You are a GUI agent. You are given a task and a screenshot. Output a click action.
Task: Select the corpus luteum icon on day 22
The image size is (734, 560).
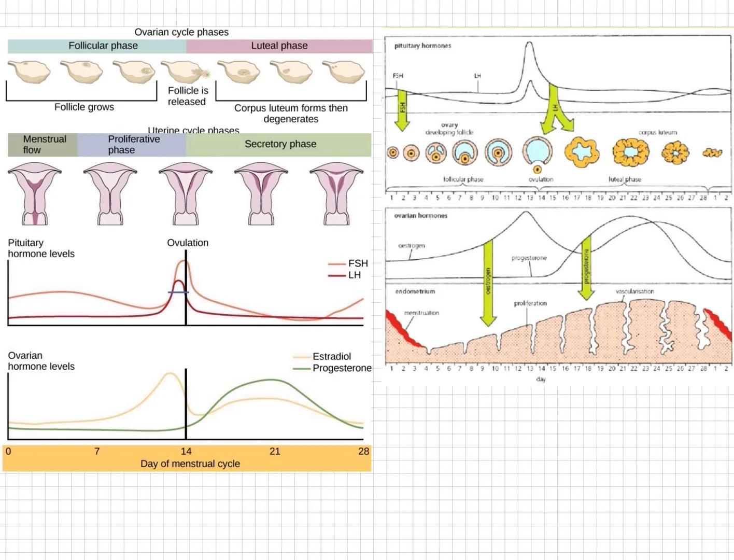click(x=631, y=151)
